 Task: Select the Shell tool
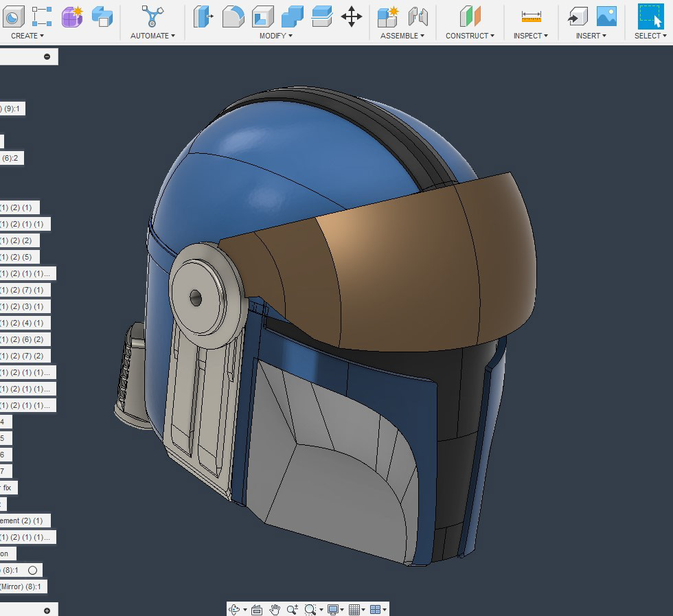coord(262,16)
